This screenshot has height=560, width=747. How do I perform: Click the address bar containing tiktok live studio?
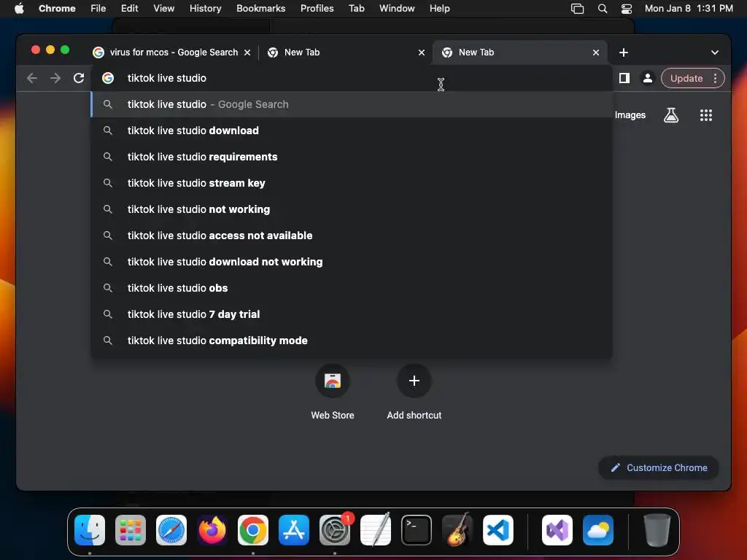(x=352, y=78)
